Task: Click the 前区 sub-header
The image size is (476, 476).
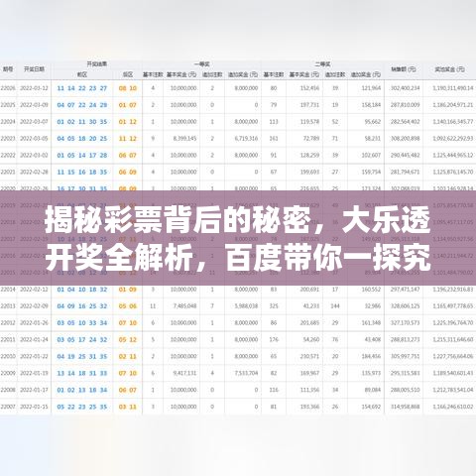Action: tap(82, 74)
